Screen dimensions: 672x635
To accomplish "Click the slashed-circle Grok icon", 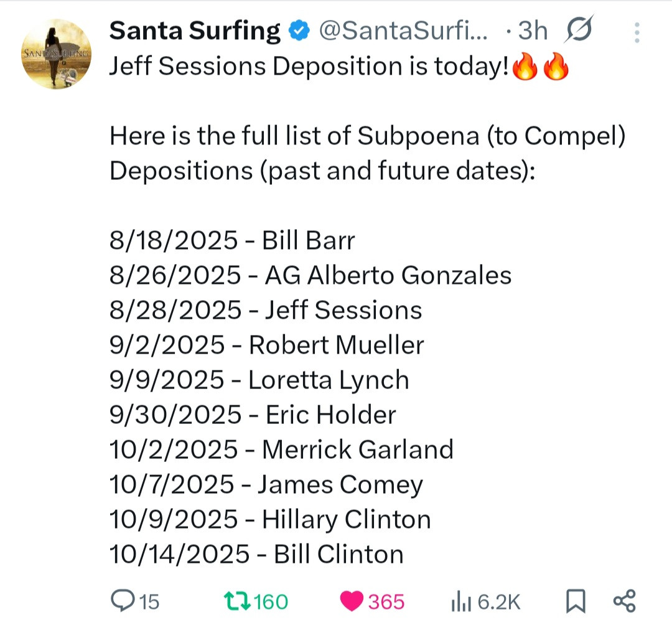I will pyautogui.click(x=579, y=30).
